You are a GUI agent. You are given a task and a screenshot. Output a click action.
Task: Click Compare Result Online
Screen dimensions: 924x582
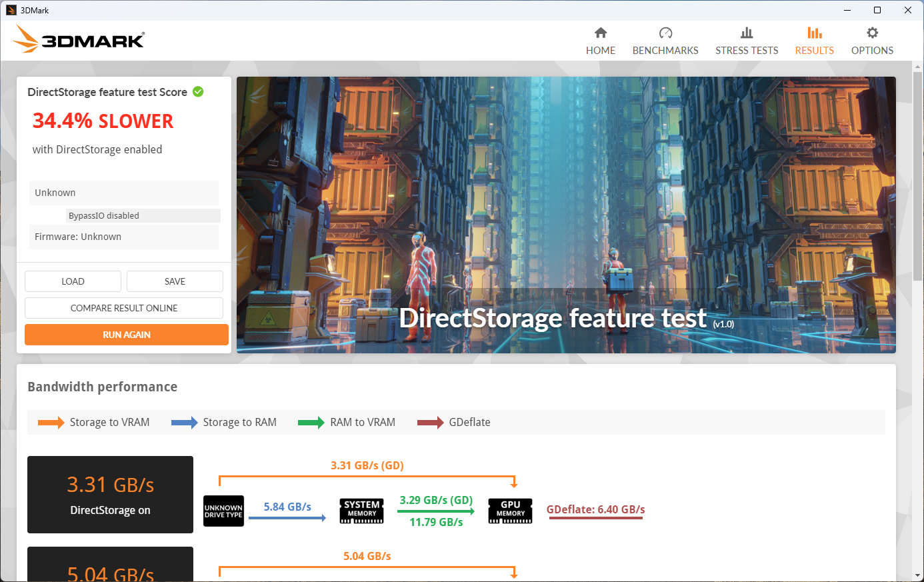coord(124,308)
